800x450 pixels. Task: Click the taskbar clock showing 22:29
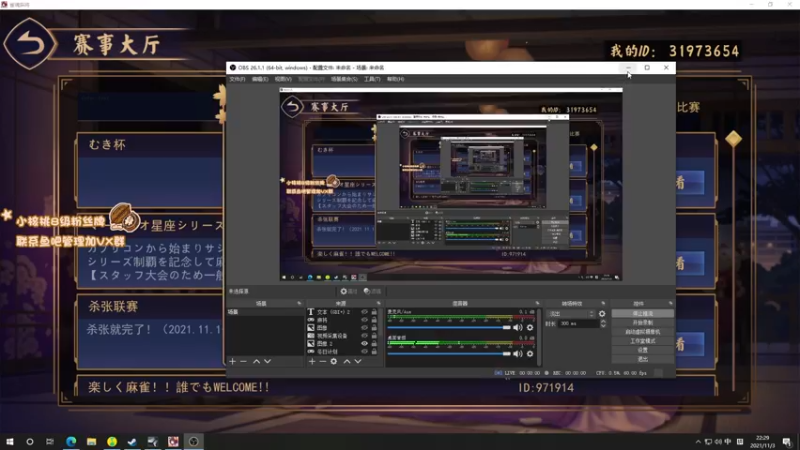tap(762, 442)
